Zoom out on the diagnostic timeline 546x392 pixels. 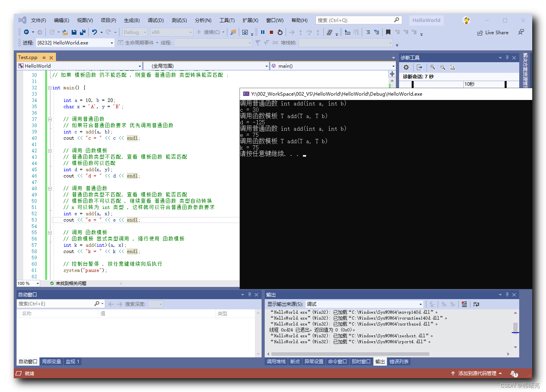(443, 67)
